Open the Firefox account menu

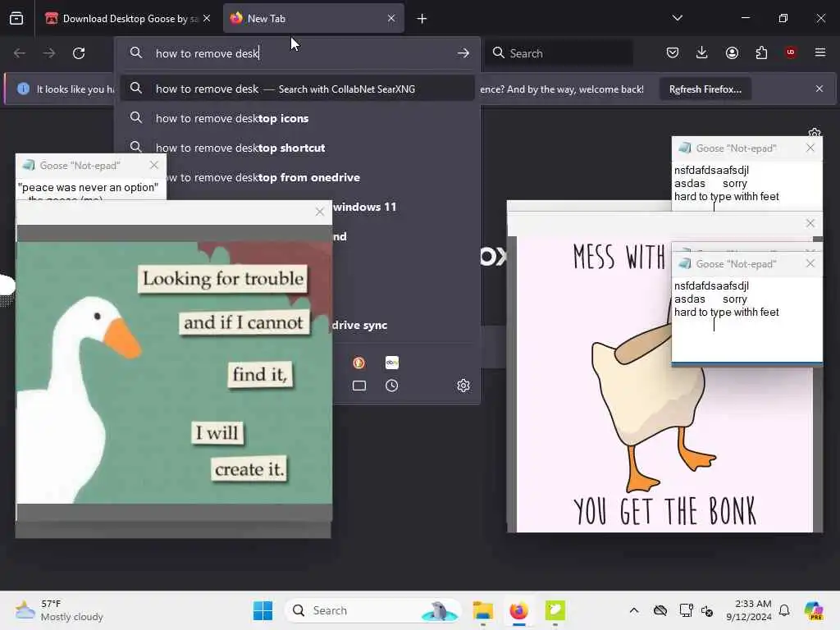(732, 52)
